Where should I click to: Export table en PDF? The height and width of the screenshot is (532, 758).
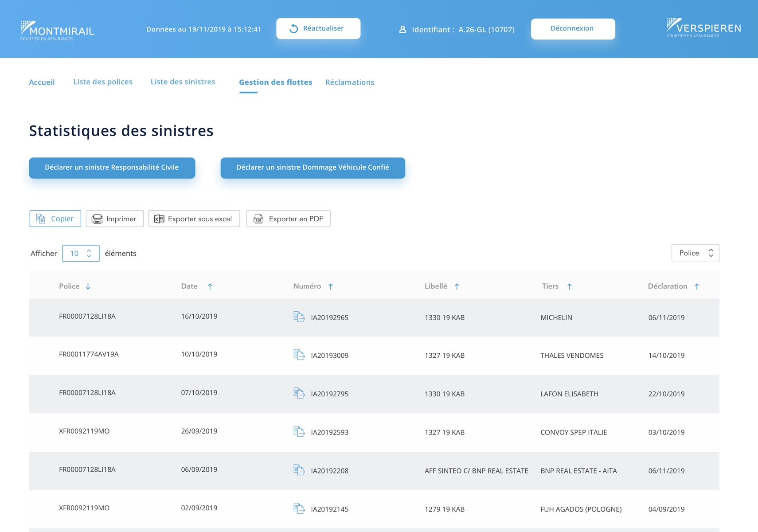[289, 219]
